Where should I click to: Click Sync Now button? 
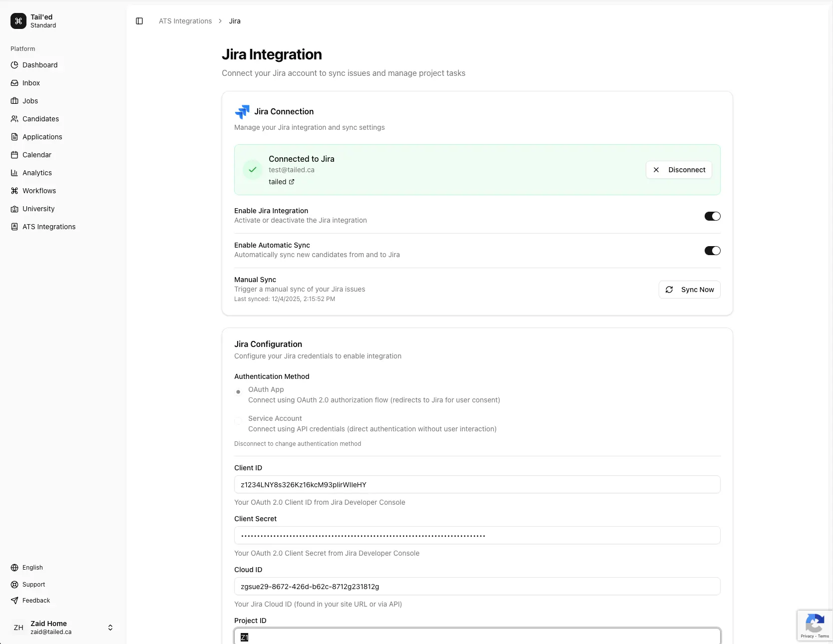(x=690, y=290)
